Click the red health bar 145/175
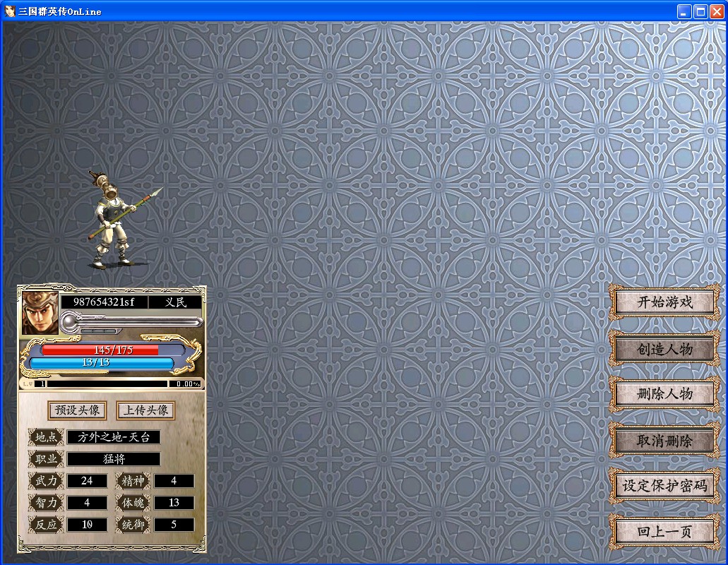 (113, 350)
